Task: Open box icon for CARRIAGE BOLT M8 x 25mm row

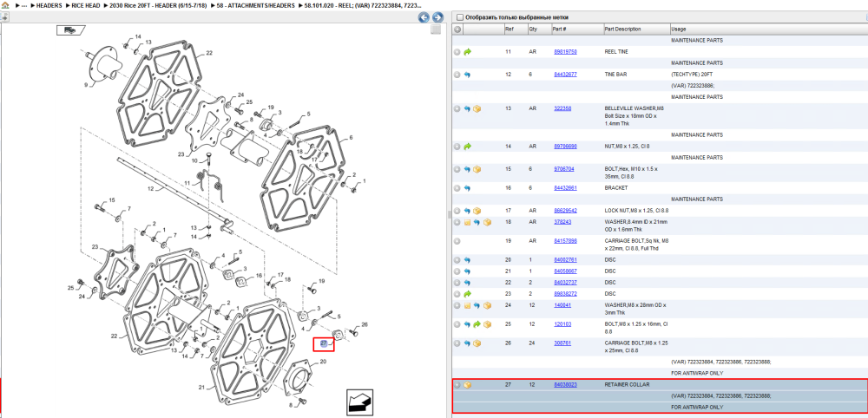Action: pos(477,343)
